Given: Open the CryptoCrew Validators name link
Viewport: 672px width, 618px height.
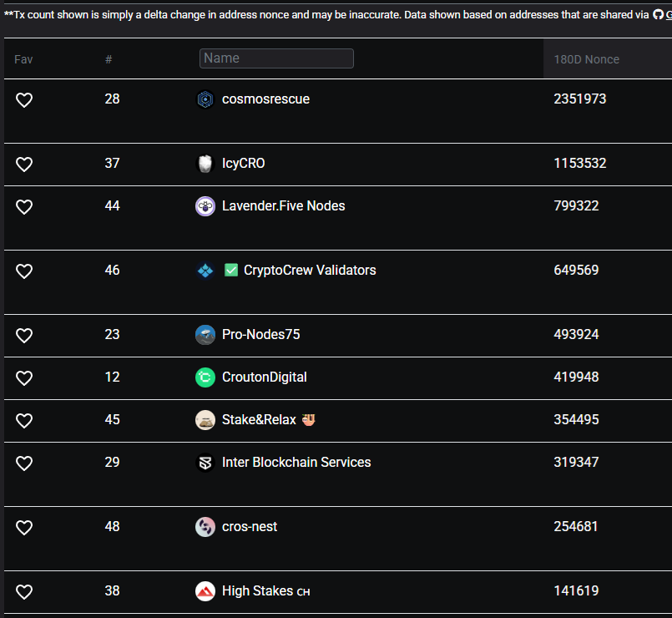Looking at the screenshot, I should pos(310,271).
